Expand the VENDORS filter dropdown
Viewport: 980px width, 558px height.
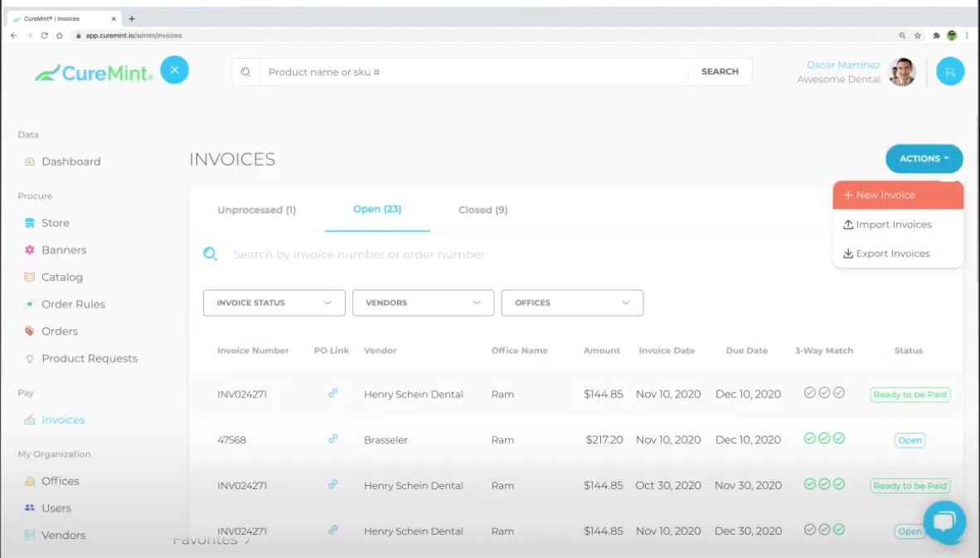423,303
